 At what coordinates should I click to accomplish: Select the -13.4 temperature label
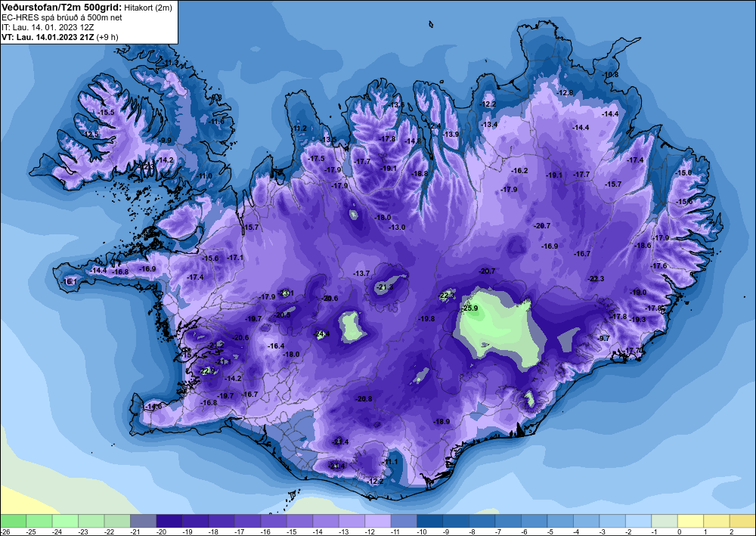489,124
